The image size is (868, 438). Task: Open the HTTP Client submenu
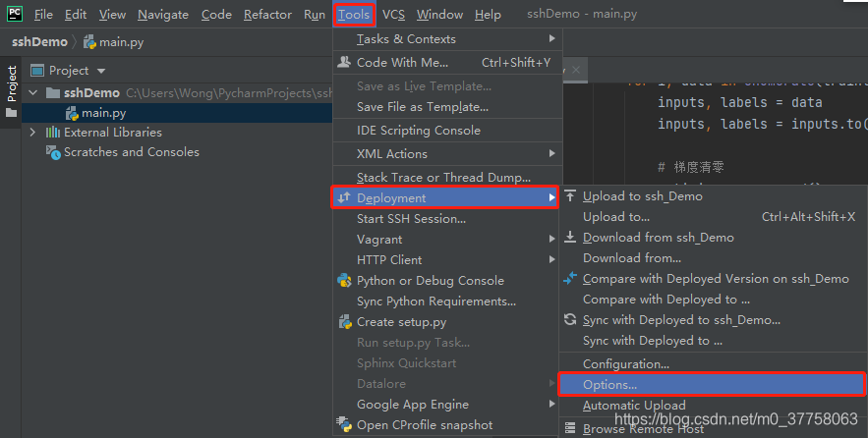click(x=447, y=260)
